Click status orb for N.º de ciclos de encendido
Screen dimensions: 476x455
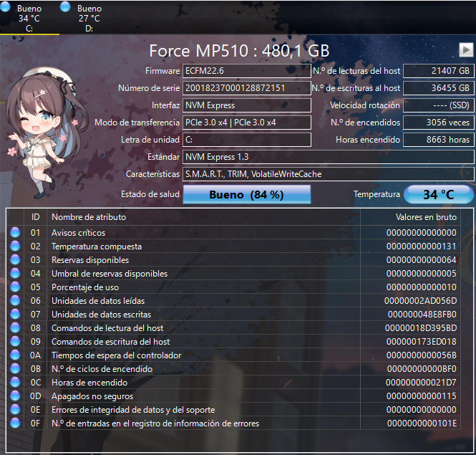point(15,369)
